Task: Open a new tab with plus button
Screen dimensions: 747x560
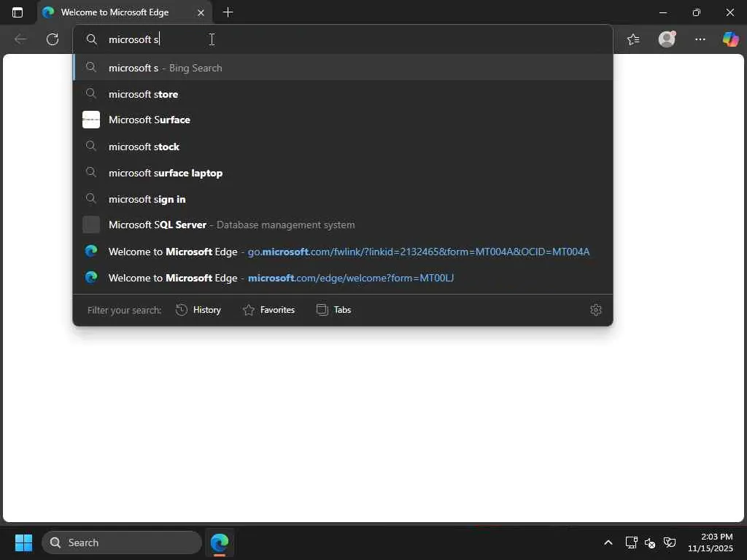Action: [x=228, y=12]
